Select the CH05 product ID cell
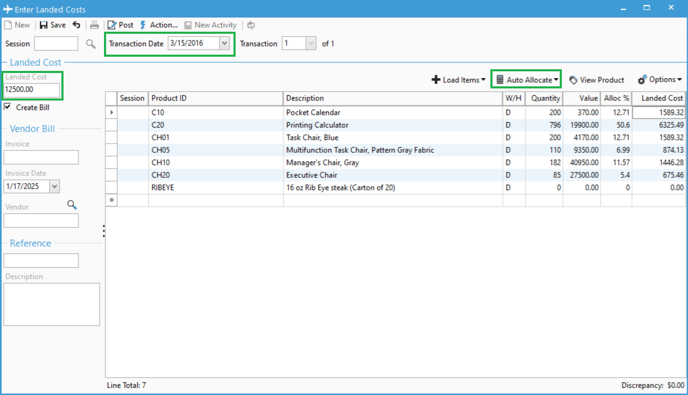The image size is (688, 395). point(215,150)
